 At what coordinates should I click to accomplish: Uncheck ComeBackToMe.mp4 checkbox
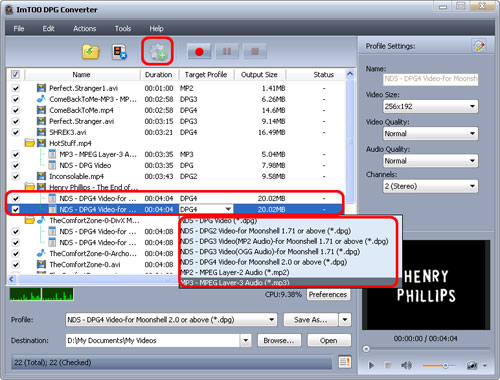tap(15, 110)
